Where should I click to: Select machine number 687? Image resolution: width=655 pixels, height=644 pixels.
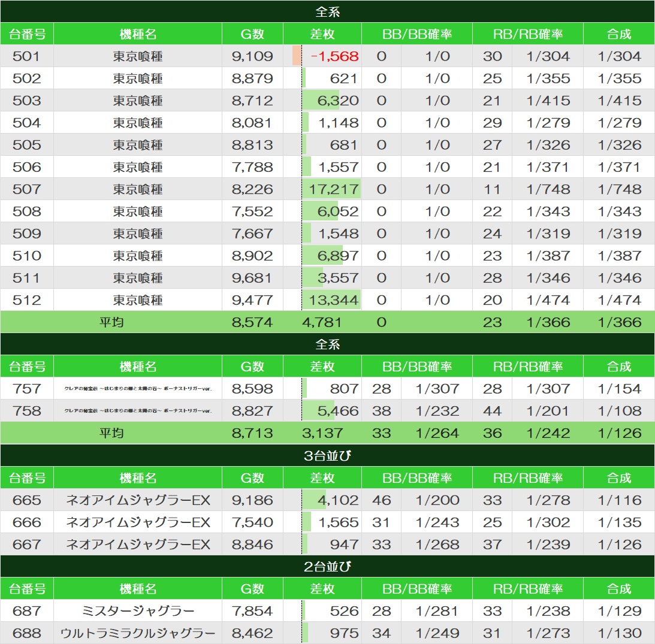tap(27, 610)
